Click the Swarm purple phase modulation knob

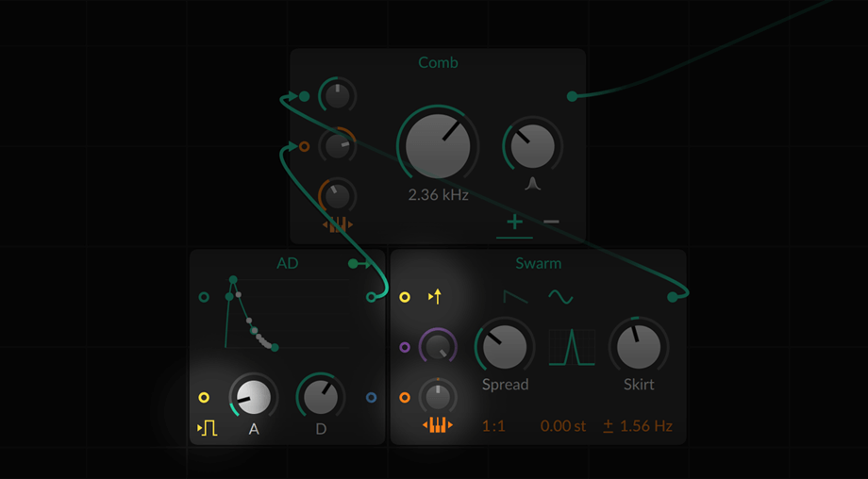pyautogui.click(x=438, y=347)
